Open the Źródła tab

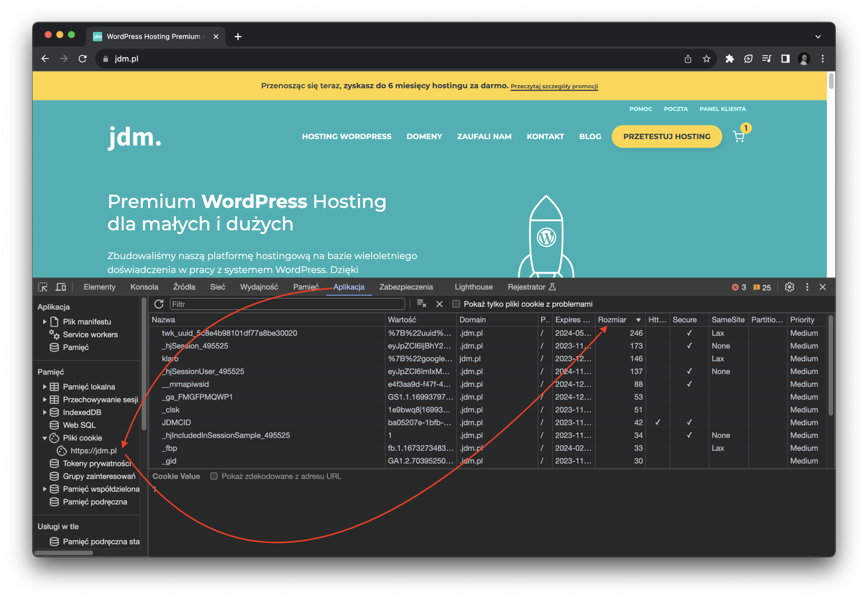(184, 287)
